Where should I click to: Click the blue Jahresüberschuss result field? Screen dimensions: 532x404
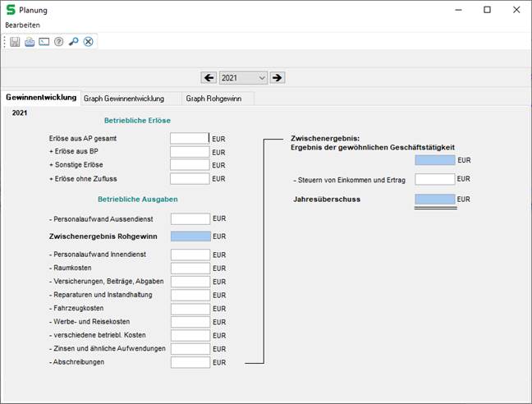click(x=435, y=200)
